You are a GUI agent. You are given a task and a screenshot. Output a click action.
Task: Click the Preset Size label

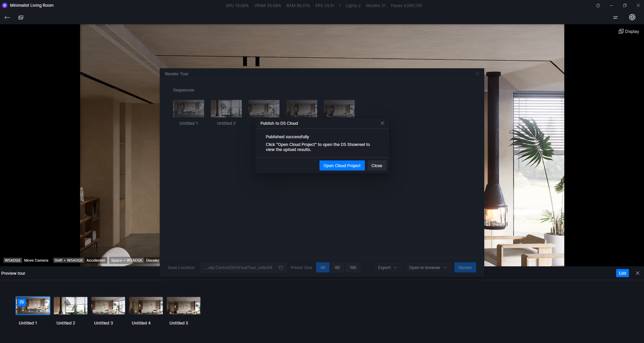click(x=301, y=267)
